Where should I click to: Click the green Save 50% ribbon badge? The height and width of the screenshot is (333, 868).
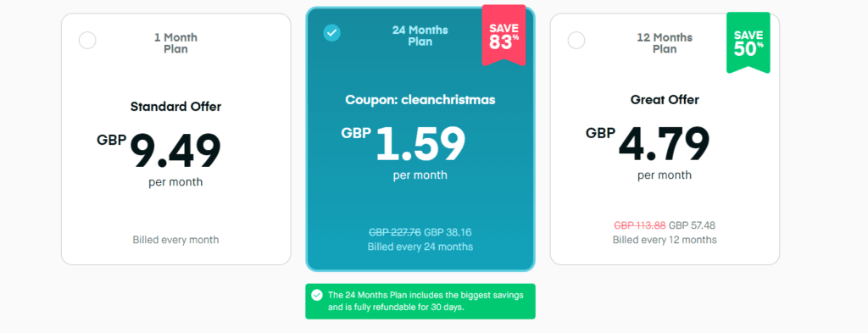[x=748, y=42]
